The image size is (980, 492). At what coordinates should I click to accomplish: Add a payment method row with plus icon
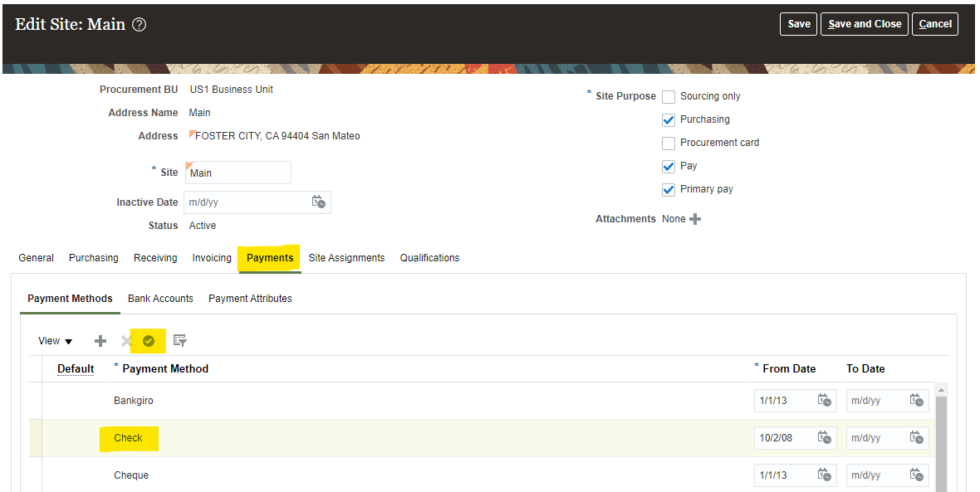100,341
